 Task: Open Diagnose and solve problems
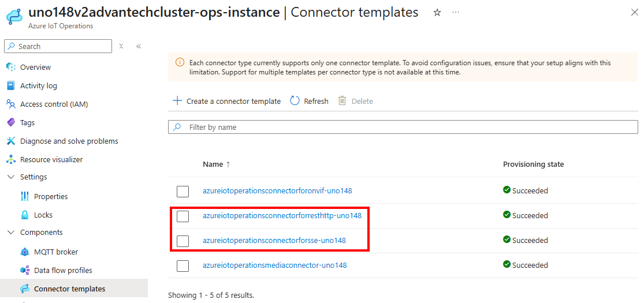click(69, 141)
